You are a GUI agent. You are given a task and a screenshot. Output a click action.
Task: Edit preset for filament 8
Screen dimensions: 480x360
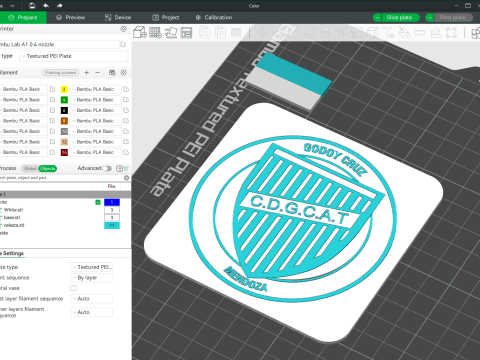point(126,121)
